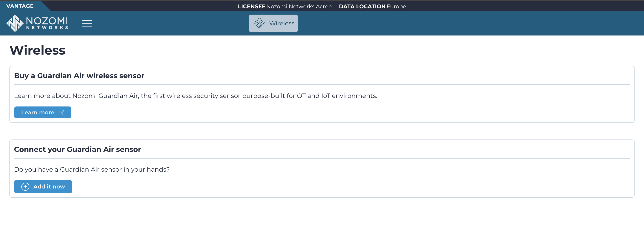Click the Learn more button
This screenshot has height=239, width=644.
(42, 113)
